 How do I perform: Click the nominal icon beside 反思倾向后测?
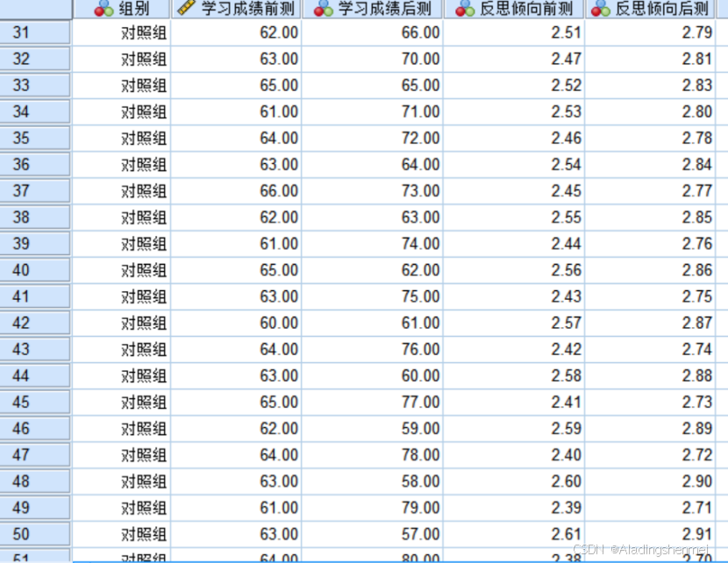600,9
